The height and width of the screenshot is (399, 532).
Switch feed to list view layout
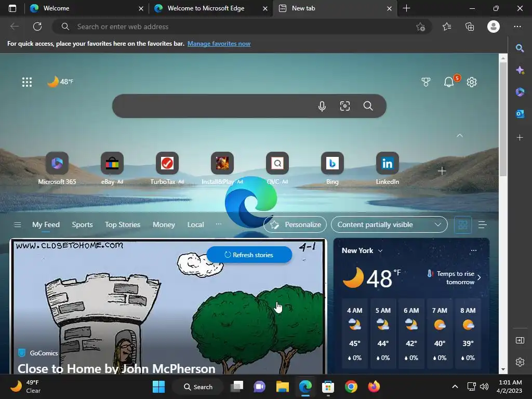point(482,224)
